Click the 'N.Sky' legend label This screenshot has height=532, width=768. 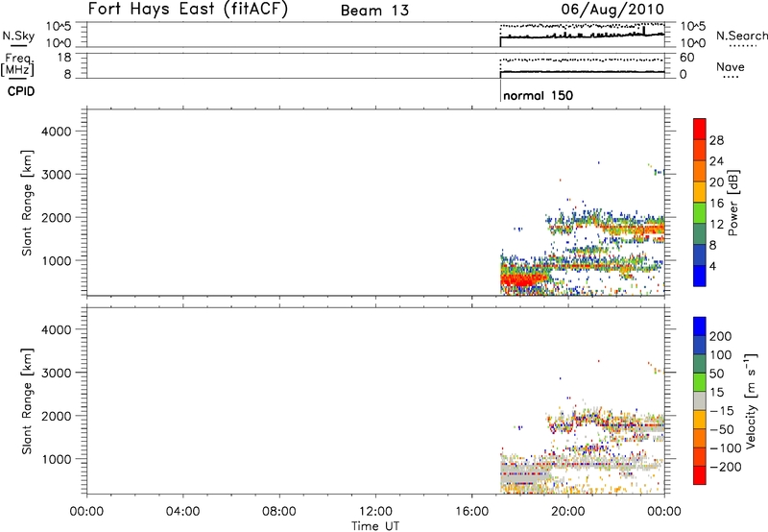(18, 36)
